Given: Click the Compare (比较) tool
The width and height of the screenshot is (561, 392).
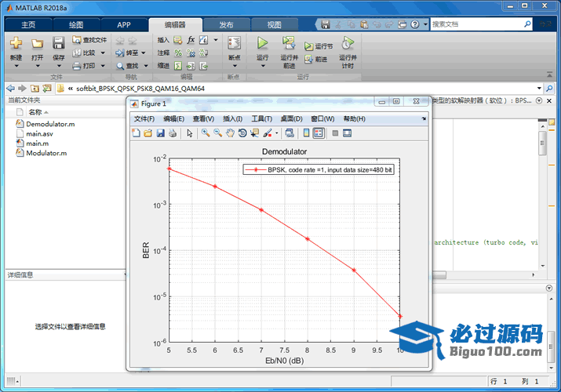Looking at the screenshot, I should [84, 53].
